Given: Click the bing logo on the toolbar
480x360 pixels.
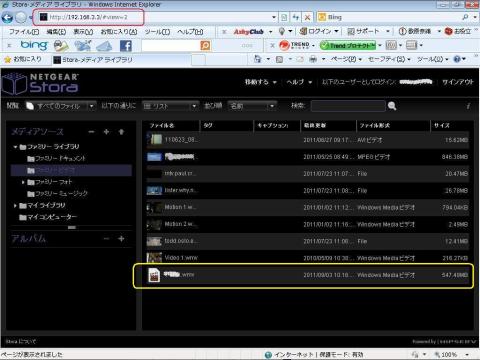Looking at the screenshot, I should click(34, 45).
